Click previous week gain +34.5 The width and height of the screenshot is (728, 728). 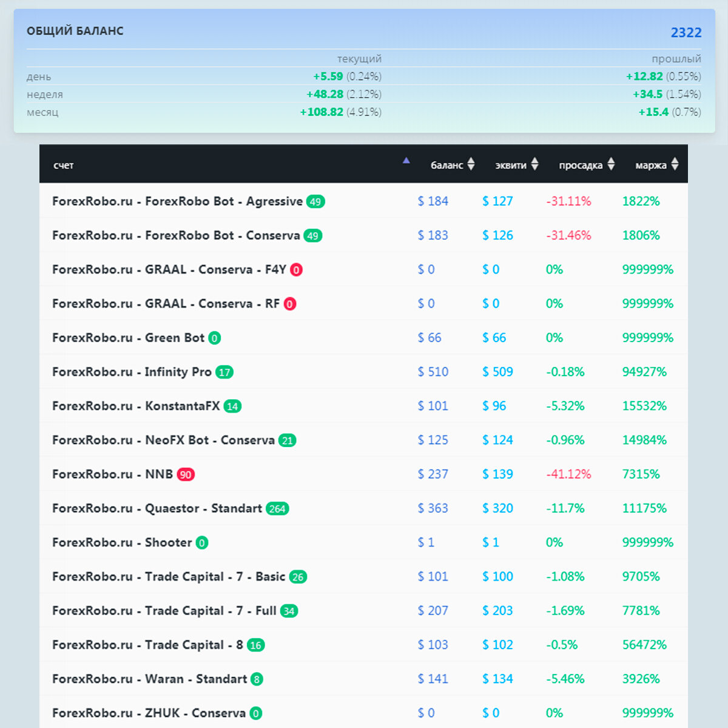648,94
